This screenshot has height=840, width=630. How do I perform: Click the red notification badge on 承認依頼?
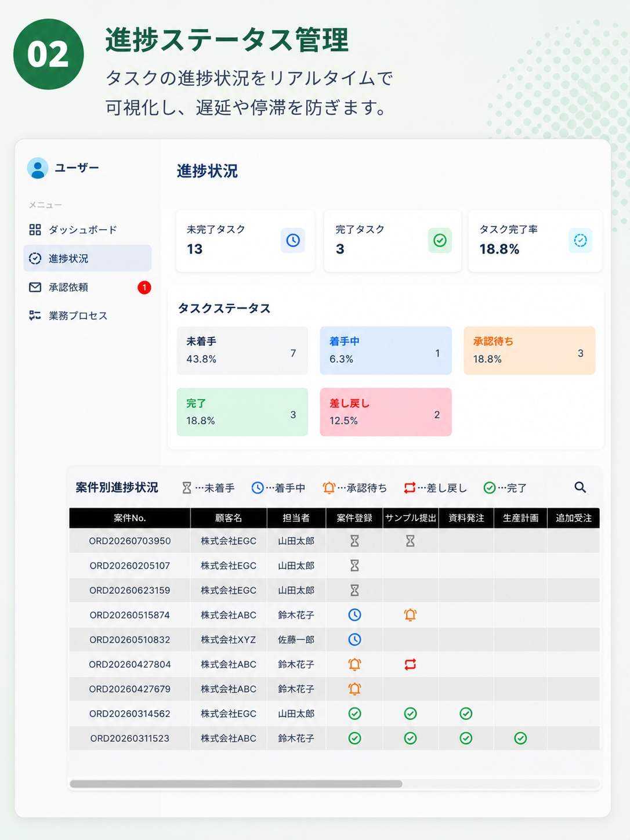[x=144, y=287]
